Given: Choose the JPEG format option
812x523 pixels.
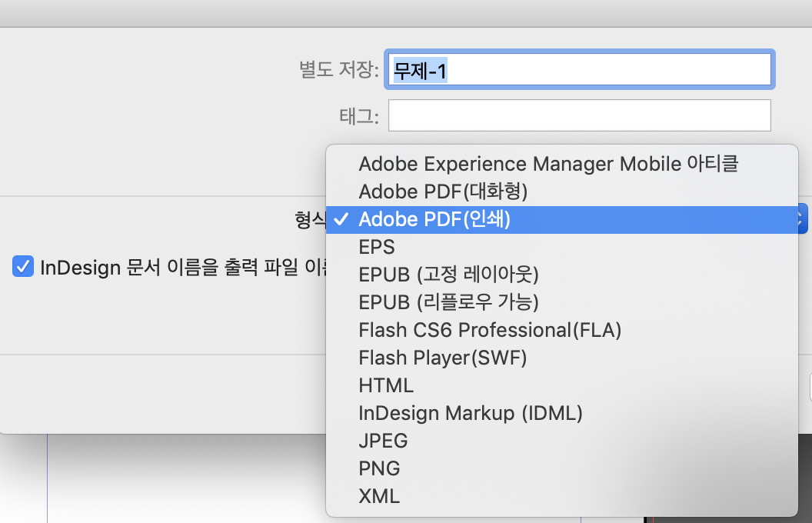Looking at the screenshot, I should click(382, 441).
